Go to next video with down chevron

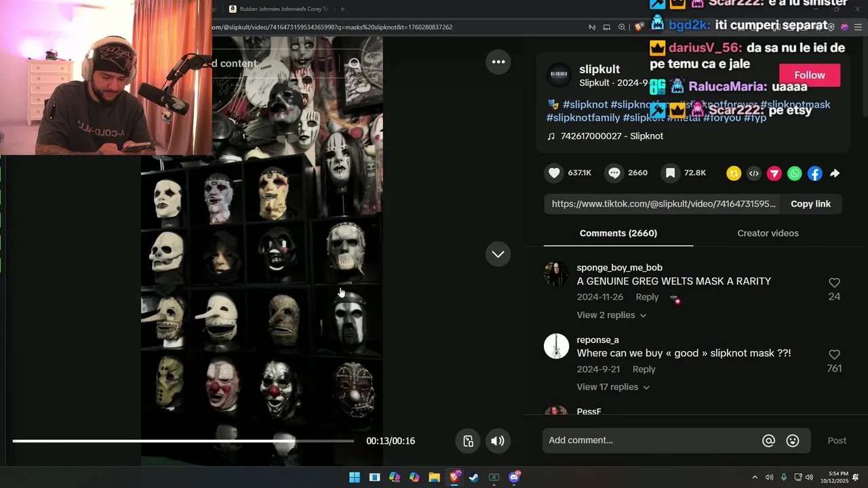pyautogui.click(x=498, y=254)
